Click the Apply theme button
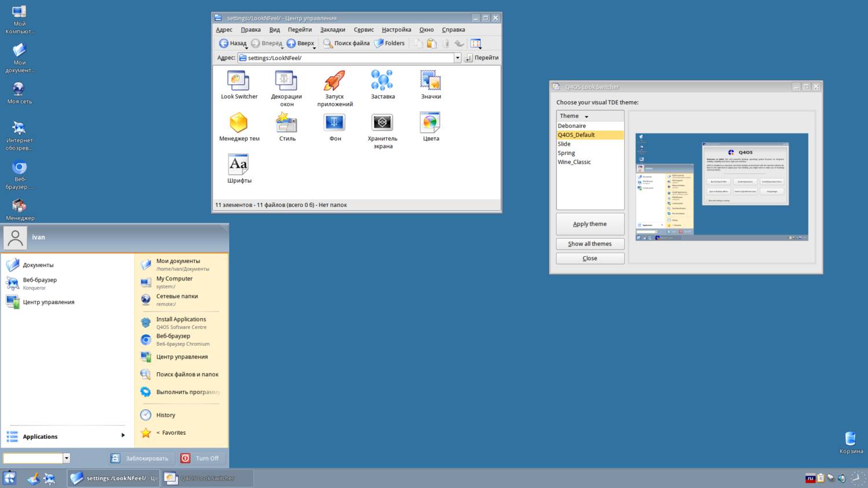The width and height of the screenshot is (868, 488). click(590, 224)
